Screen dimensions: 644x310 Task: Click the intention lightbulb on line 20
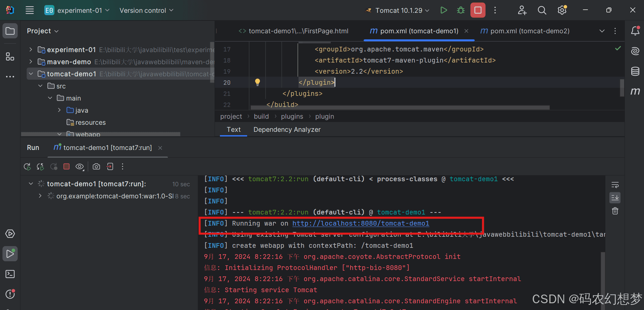[x=257, y=82]
